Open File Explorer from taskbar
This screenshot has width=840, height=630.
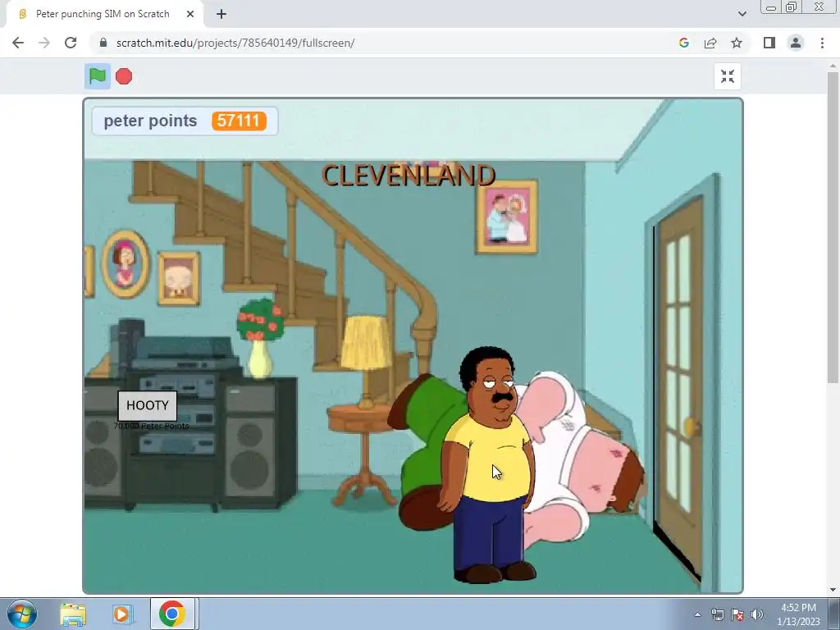(x=73, y=614)
